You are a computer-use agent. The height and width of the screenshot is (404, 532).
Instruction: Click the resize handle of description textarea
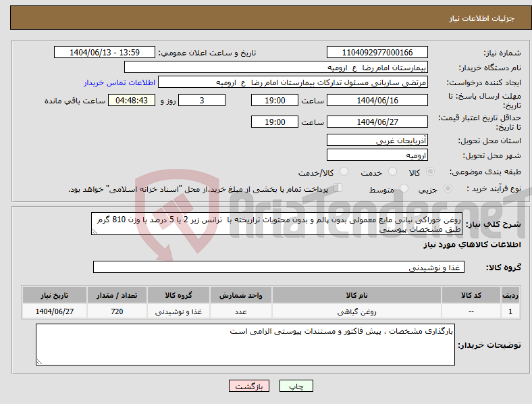click(95, 232)
